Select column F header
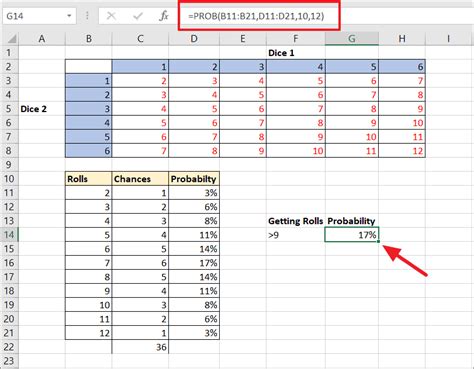Viewport: 474px width, 369px height. pyautogui.click(x=296, y=39)
